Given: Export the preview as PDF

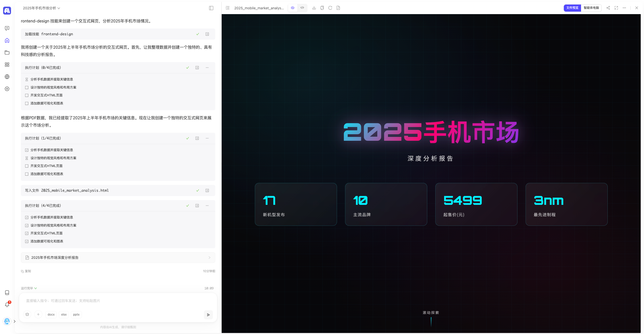Looking at the screenshot, I should tap(338, 8).
